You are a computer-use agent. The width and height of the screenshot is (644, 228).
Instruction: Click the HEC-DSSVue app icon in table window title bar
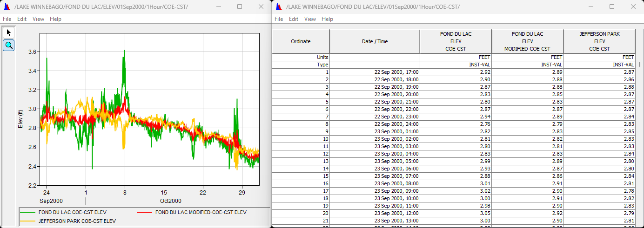[279, 7]
